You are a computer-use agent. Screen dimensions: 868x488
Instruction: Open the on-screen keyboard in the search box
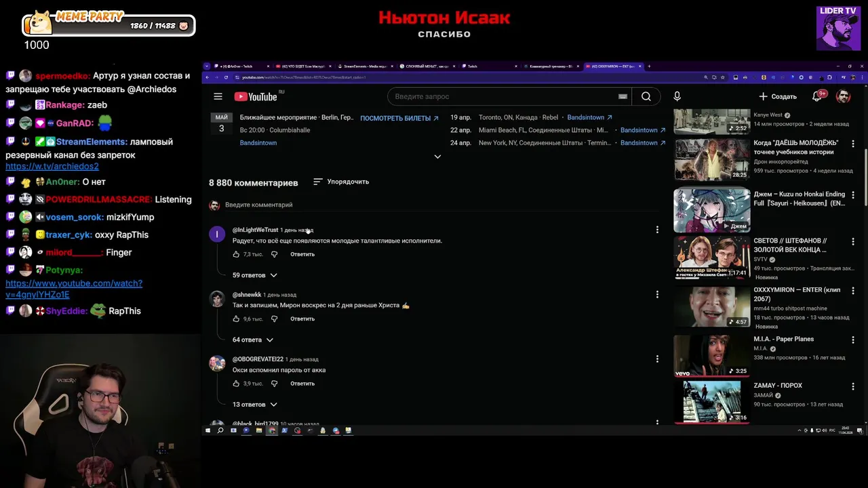point(623,96)
